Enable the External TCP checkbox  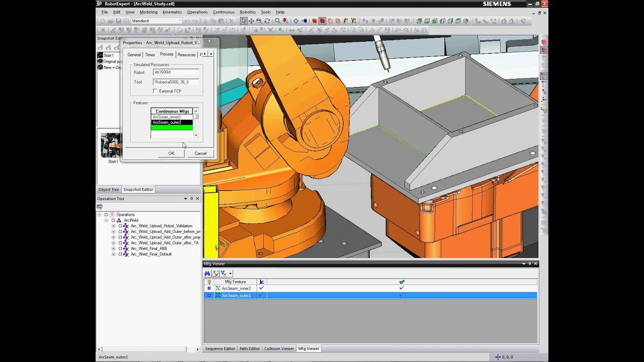point(155,91)
